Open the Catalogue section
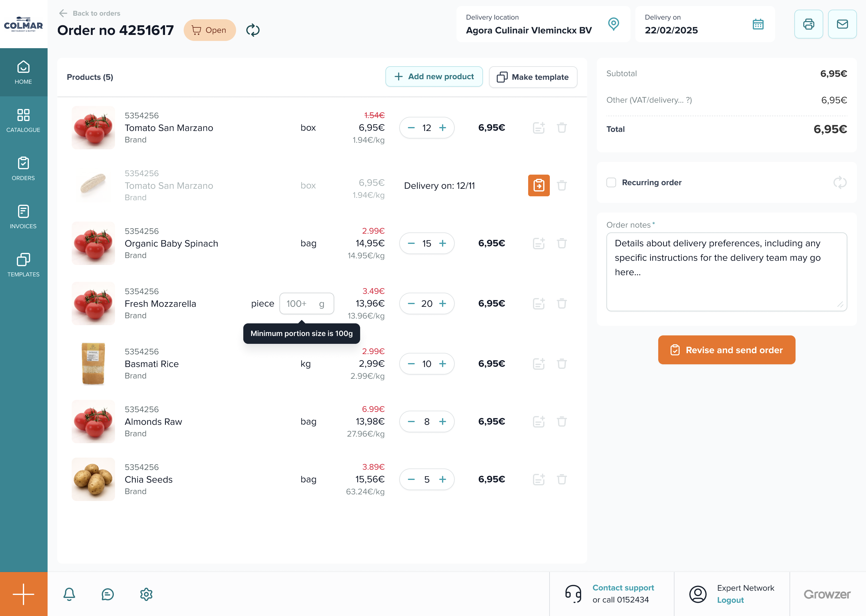866x616 pixels. [23, 120]
